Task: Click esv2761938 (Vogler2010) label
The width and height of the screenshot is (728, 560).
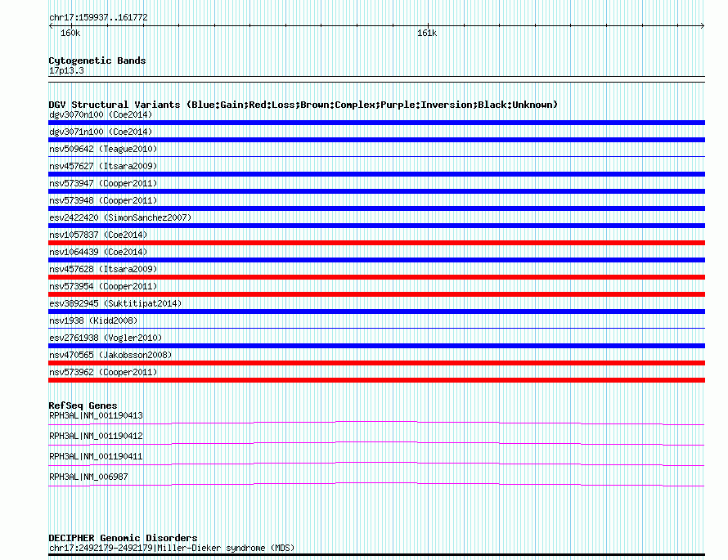Action: (x=106, y=338)
